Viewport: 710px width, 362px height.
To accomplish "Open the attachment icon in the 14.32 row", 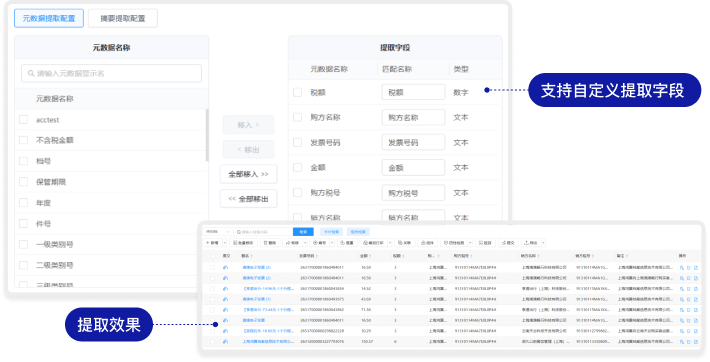I will tap(225, 289).
